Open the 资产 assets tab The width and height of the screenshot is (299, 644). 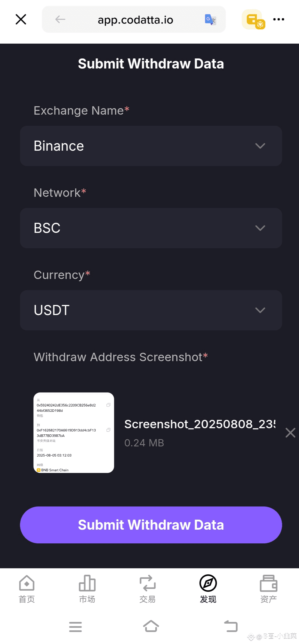268,589
